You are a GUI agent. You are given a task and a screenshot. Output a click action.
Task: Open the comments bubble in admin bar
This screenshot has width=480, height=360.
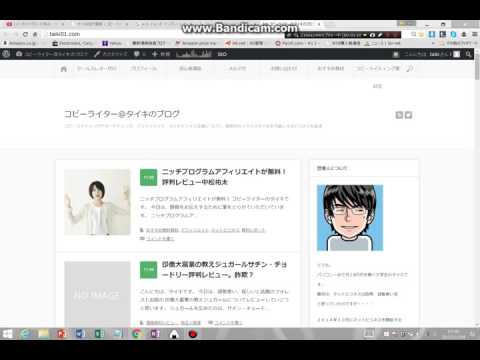pos(140,54)
